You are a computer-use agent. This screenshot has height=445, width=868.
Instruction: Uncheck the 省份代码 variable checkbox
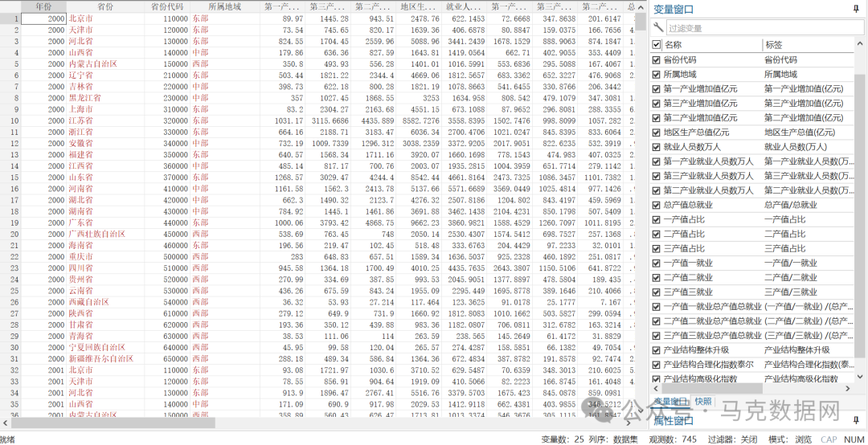coord(657,59)
